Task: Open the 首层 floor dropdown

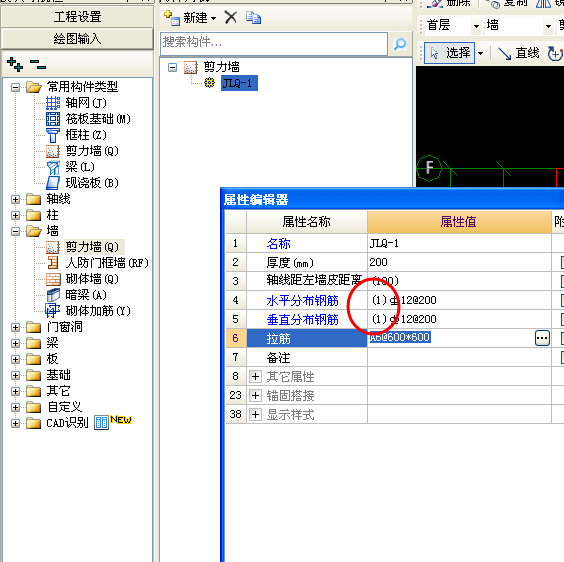Action: point(476,26)
